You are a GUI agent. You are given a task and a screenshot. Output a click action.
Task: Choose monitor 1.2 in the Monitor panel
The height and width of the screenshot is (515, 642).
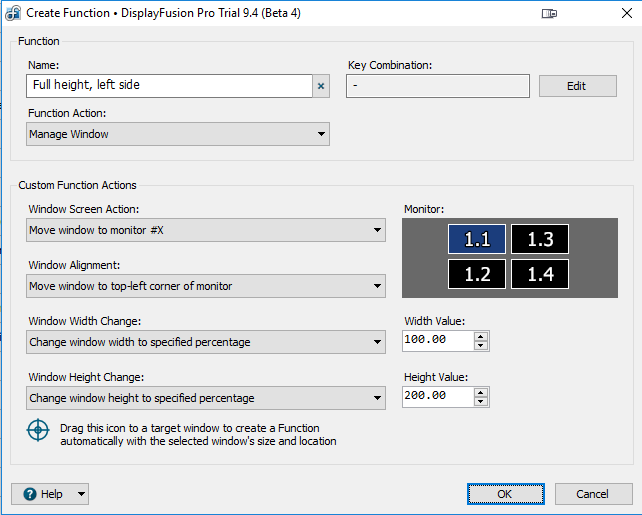(477, 274)
